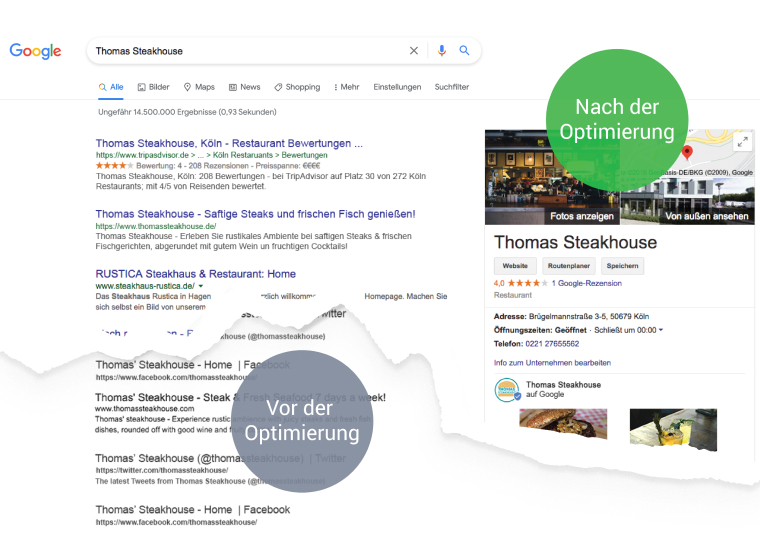
Task: Click the address Brügelmannstraße 3-5, 50679 Köln
Action: tap(588, 317)
